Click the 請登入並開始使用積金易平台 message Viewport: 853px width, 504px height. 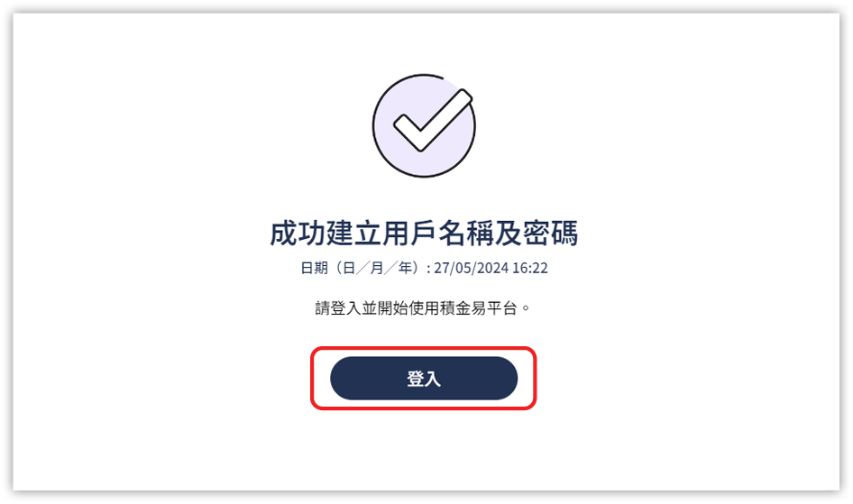click(423, 308)
